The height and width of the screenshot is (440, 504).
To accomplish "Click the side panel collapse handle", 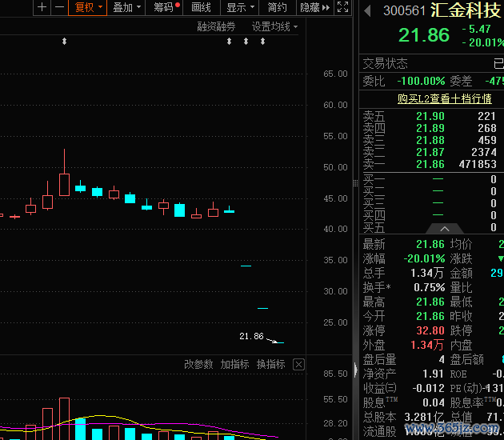I will click(x=355, y=370).
